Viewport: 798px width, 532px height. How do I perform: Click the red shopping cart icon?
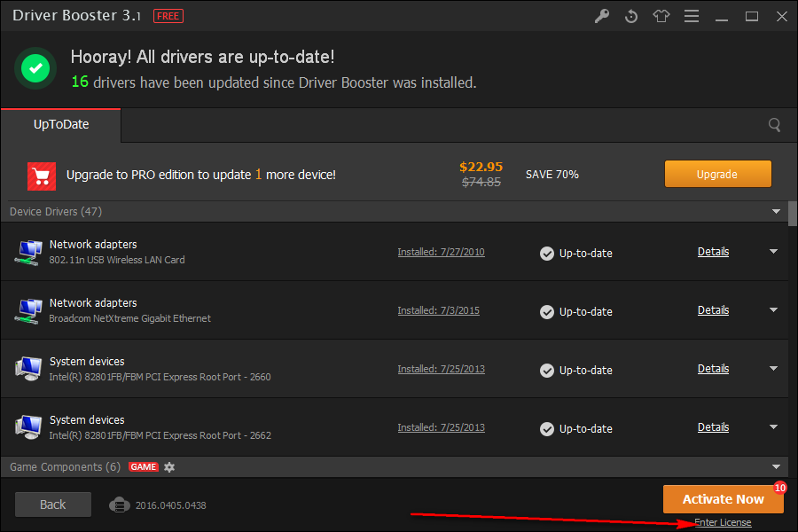[42, 176]
